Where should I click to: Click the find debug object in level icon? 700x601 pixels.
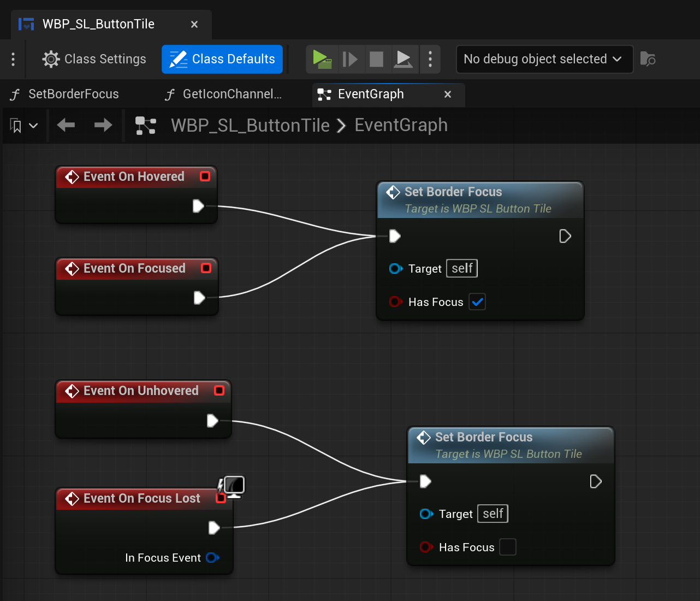pyautogui.click(x=648, y=59)
